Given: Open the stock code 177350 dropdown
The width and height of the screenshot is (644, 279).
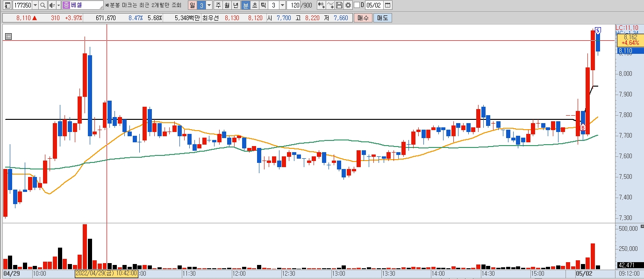Looking at the screenshot, I should (x=36, y=6).
